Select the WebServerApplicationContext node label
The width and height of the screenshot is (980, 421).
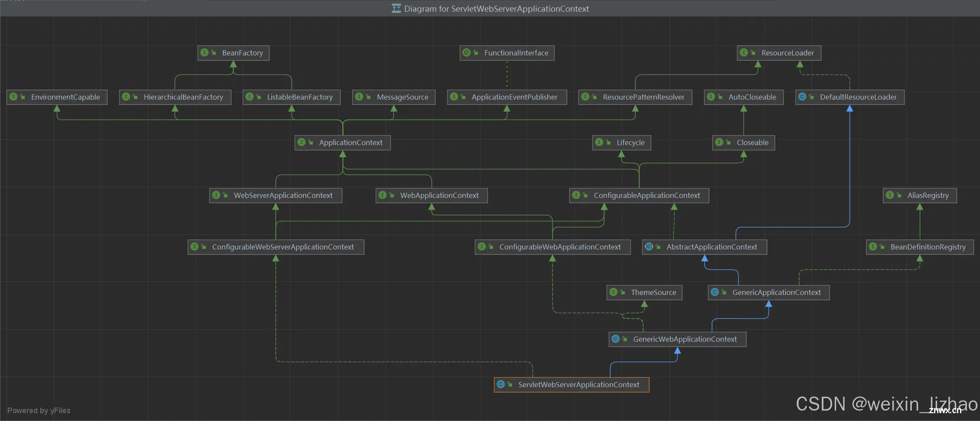click(x=283, y=195)
